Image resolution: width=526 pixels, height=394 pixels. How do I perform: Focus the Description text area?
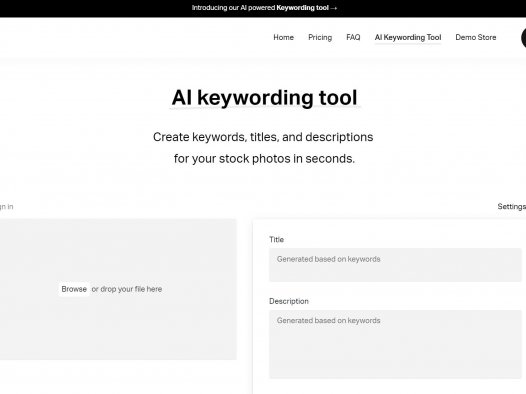[x=395, y=344]
